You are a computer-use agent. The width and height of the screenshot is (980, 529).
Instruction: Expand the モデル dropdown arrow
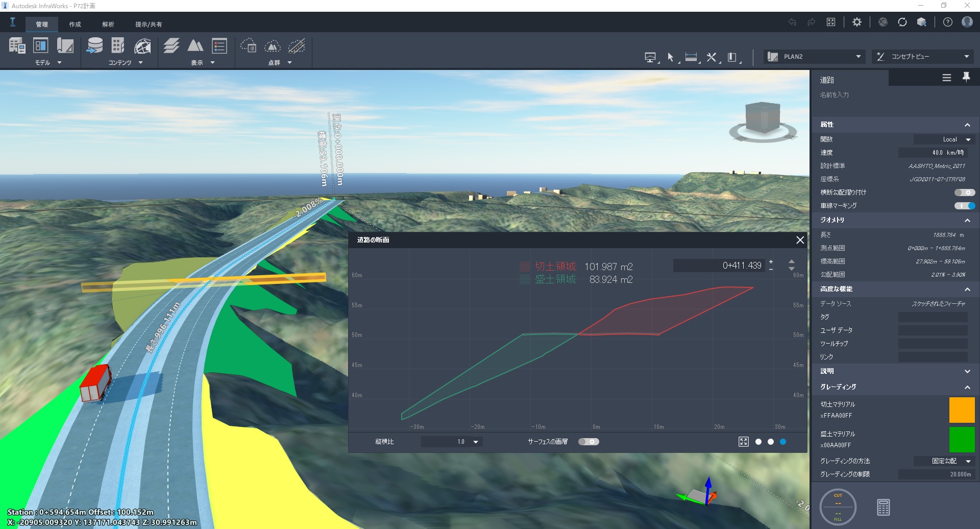coord(59,63)
